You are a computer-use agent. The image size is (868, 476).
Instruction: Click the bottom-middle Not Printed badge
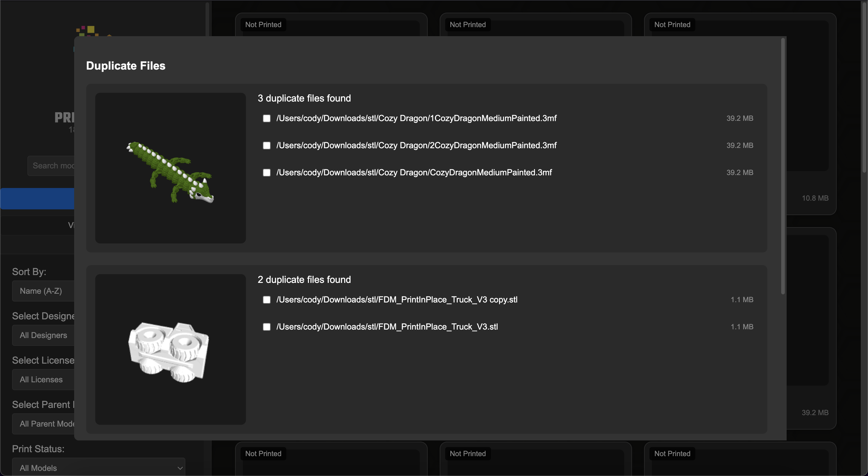tap(468, 453)
